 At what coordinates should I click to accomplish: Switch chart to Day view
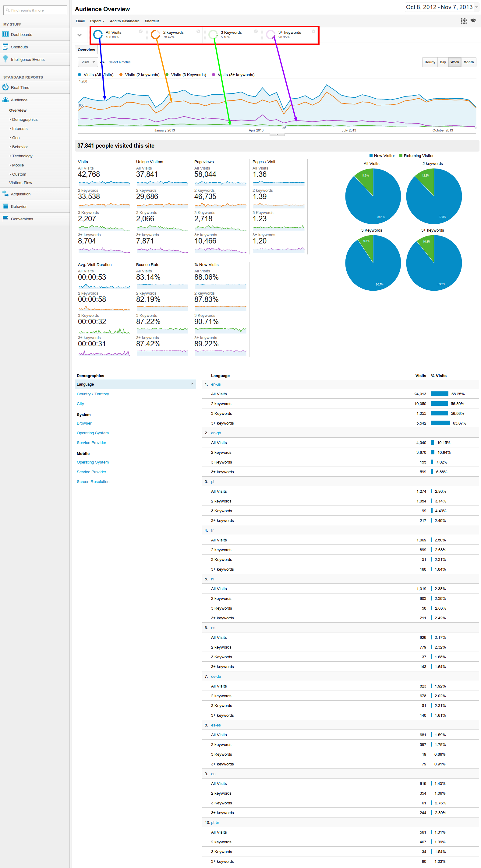pos(443,62)
